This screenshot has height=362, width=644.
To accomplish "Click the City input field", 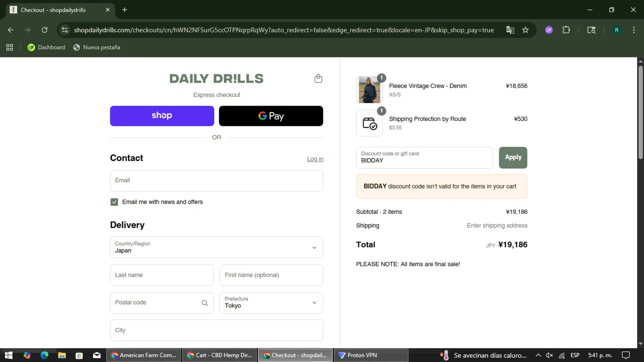I will [216, 330].
